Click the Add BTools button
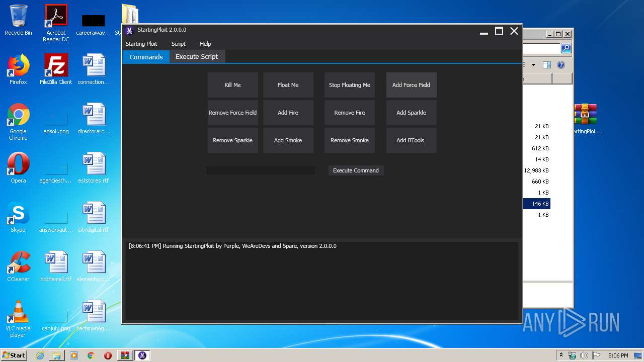 click(x=411, y=140)
